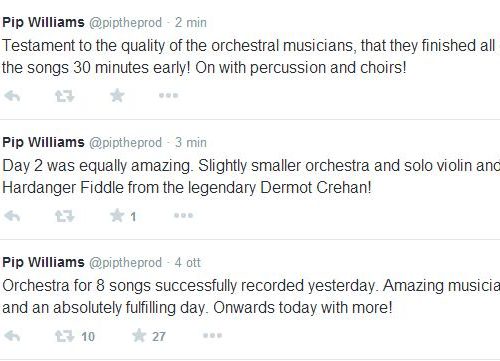Expand more options on the 3 min tweet
This screenshot has width=500, height=361.
pyautogui.click(x=183, y=216)
